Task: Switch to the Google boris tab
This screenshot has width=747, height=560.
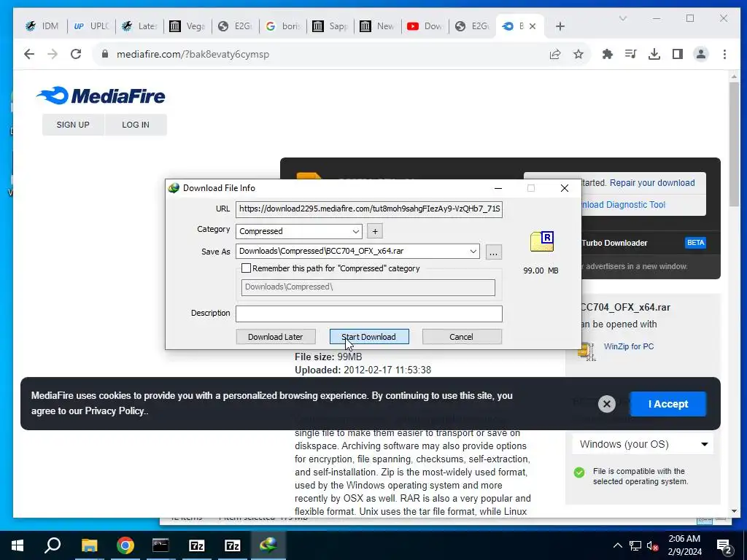Action: (283, 26)
